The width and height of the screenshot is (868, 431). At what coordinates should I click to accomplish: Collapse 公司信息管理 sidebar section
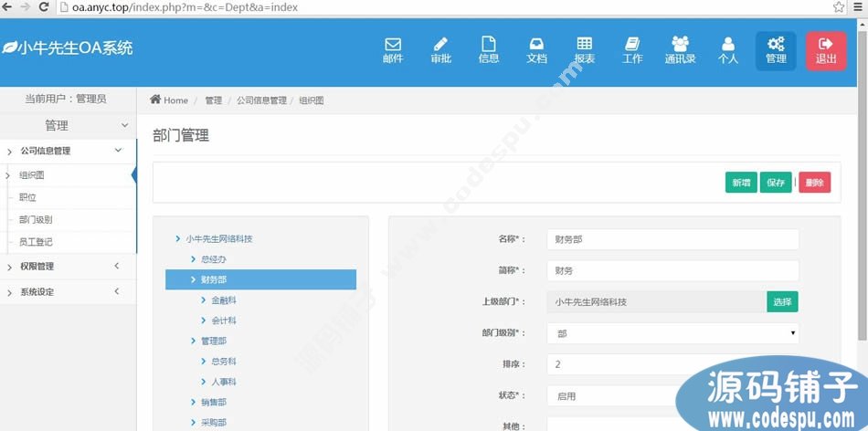pos(68,151)
